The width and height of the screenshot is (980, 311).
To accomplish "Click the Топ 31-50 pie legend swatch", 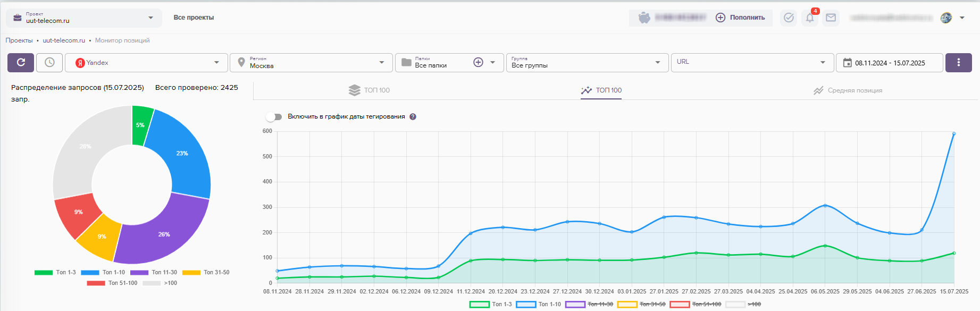I will coord(191,273).
